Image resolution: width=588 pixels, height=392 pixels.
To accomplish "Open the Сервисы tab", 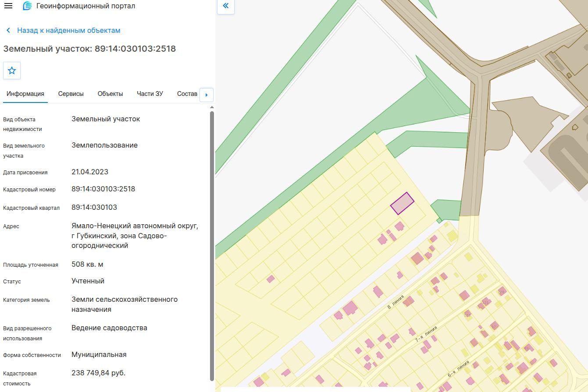I will (71, 94).
